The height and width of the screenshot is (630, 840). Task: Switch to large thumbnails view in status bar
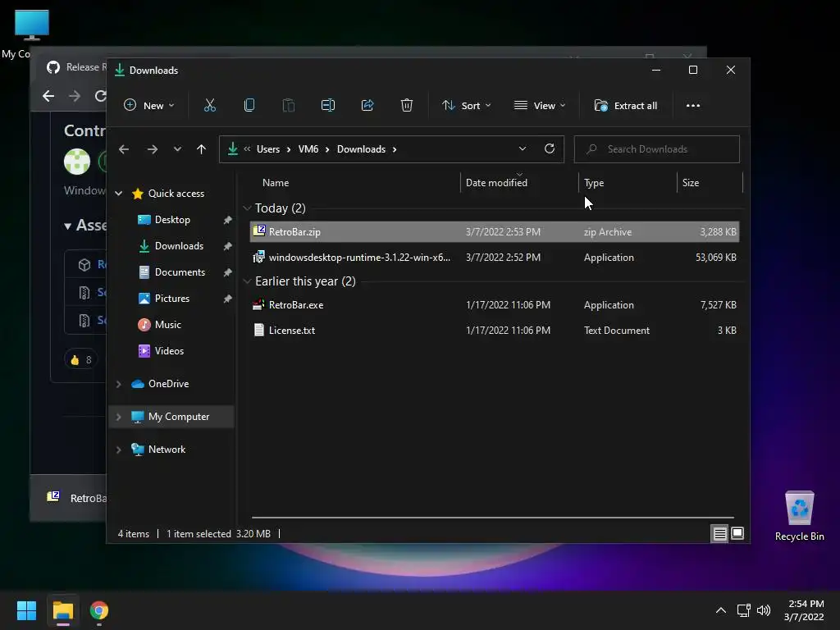(x=737, y=533)
